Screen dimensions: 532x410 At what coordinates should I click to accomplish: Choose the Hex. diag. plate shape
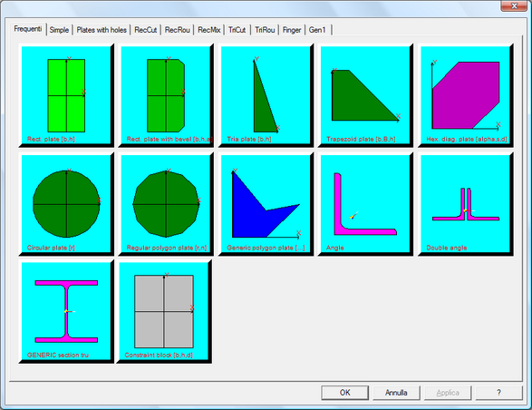pyautogui.click(x=466, y=95)
